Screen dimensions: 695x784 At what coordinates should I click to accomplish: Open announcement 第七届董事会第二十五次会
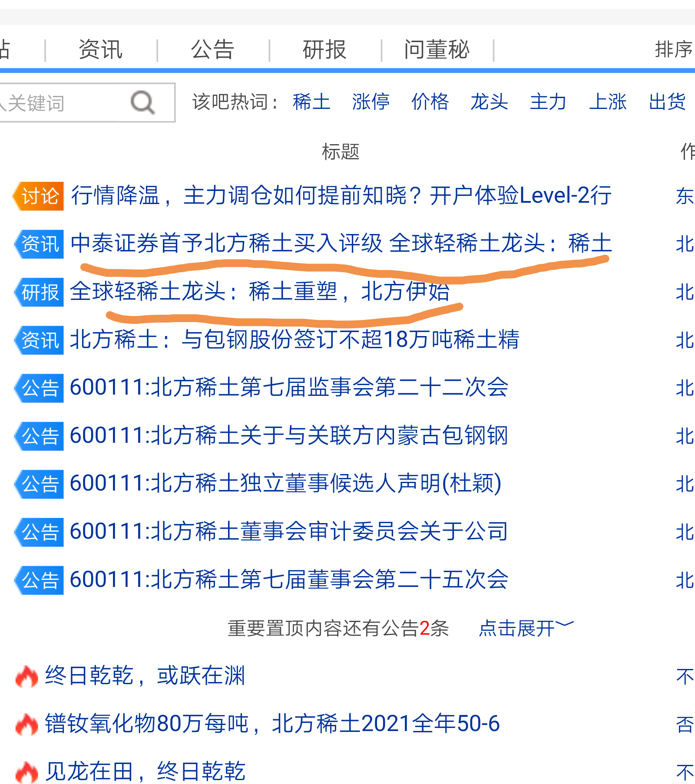[x=289, y=580]
